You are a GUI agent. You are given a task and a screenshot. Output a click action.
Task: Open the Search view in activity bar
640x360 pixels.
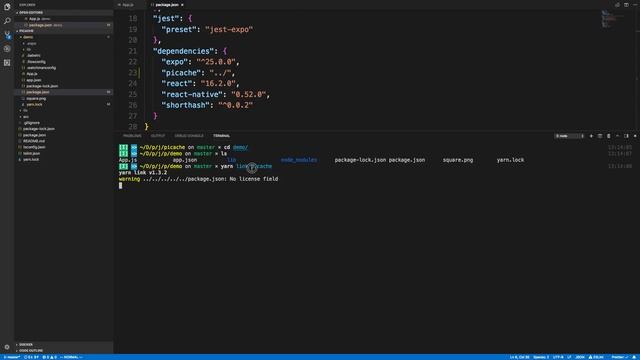pos(7,21)
